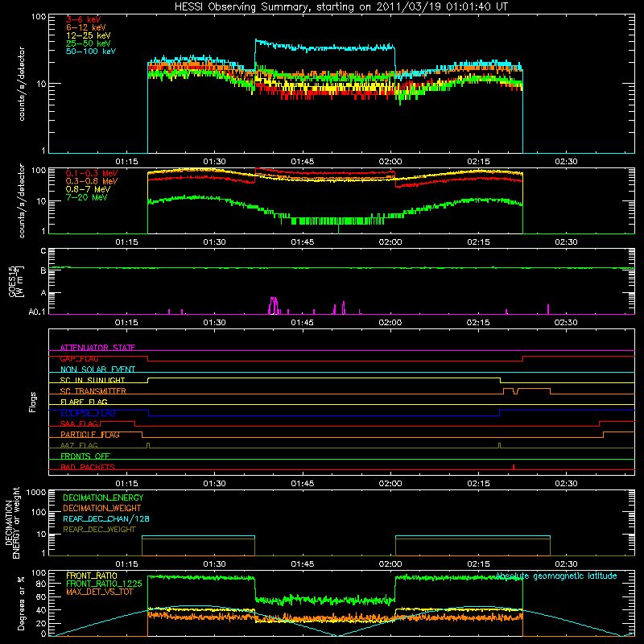The width and height of the screenshot is (644, 644).
Task: Select the FLARE_FLAG label
Action: tap(84, 402)
